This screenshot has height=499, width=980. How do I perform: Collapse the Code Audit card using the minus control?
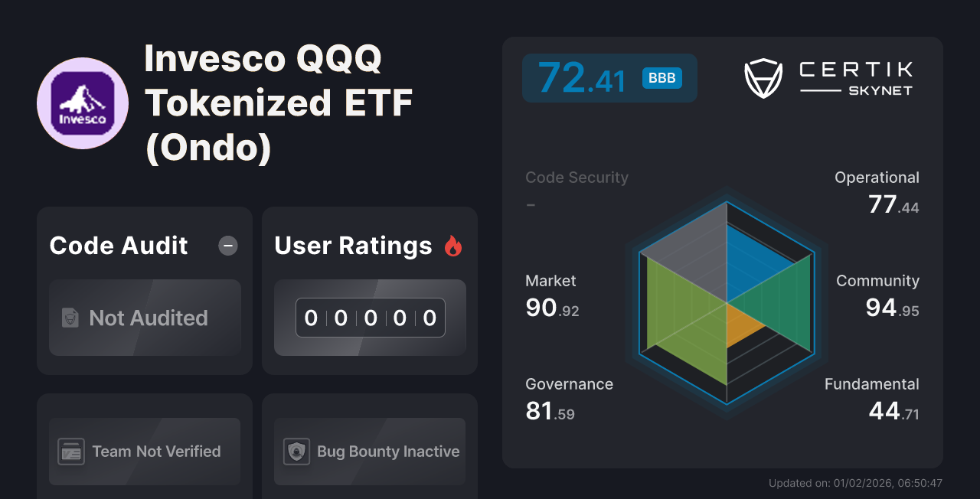point(227,246)
